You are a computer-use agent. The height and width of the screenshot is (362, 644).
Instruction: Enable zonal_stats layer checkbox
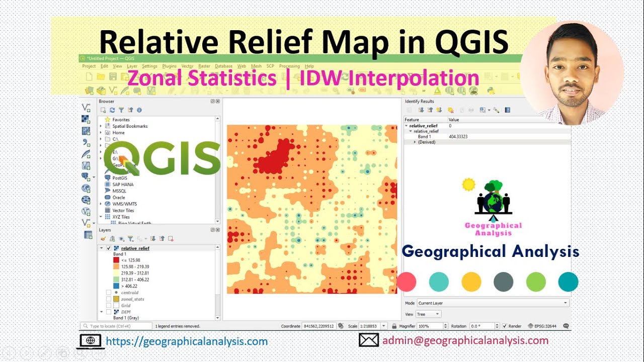109,299
